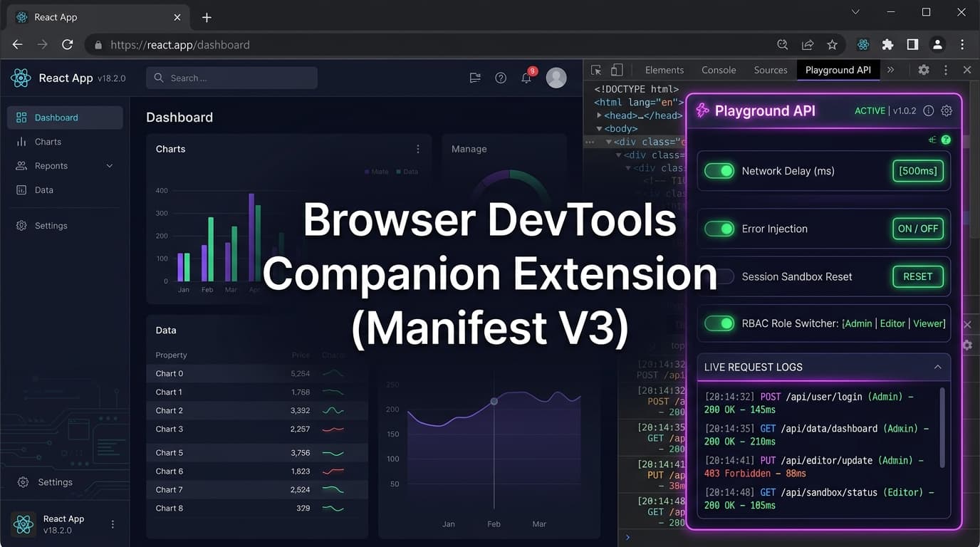This screenshot has width=980, height=547.
Task: Click the share icon in address bar
Action: tap(808, 44)
